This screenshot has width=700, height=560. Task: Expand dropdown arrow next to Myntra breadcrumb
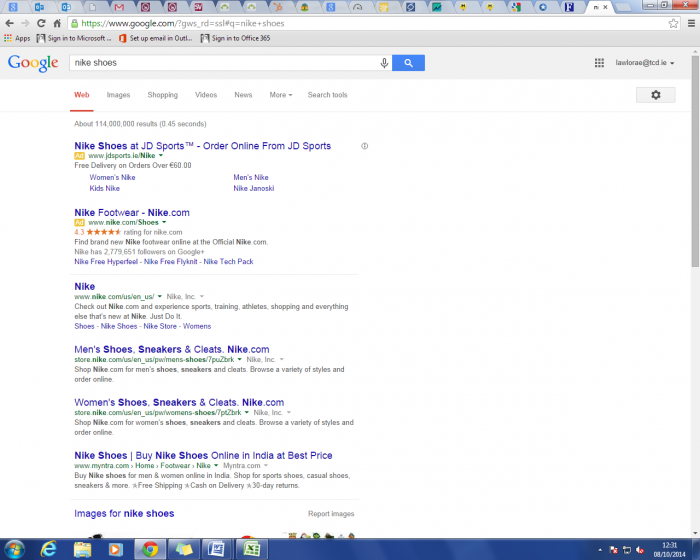click(216, 465)
